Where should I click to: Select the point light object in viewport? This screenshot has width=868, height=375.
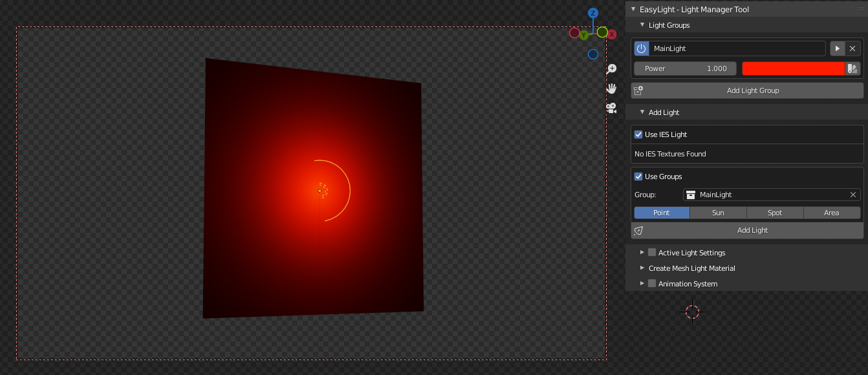320,191
